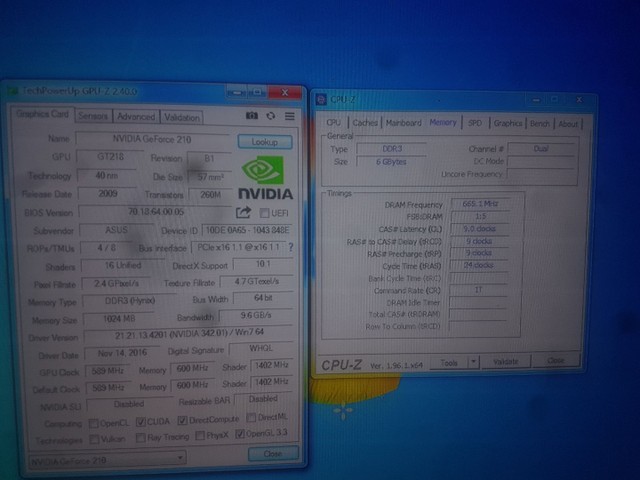Click the Subvendor ASUS field

[116, 230]
